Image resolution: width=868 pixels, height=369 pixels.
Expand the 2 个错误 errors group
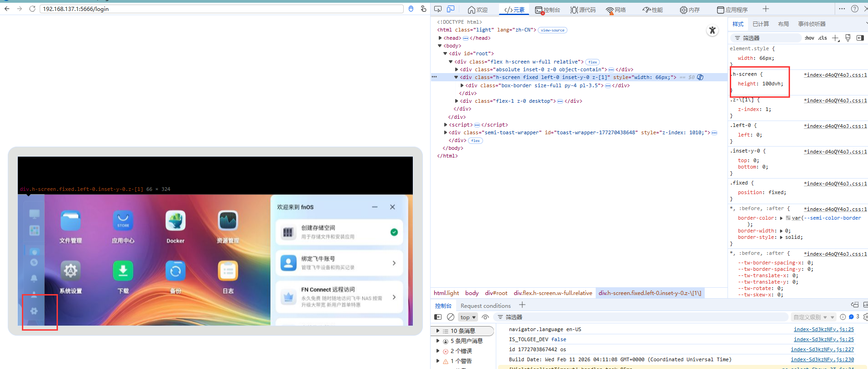(x=438, y=351)
